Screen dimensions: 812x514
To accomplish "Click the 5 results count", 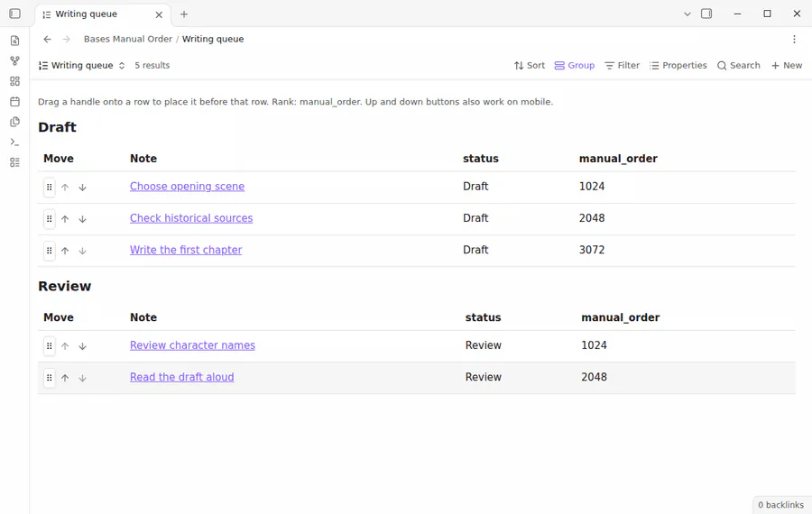I will 152,65.
